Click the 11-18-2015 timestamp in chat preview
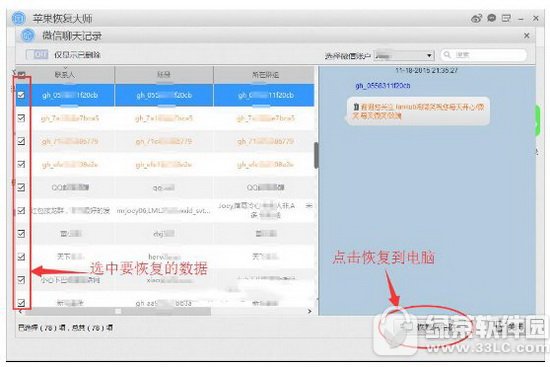 coord(427,70)
